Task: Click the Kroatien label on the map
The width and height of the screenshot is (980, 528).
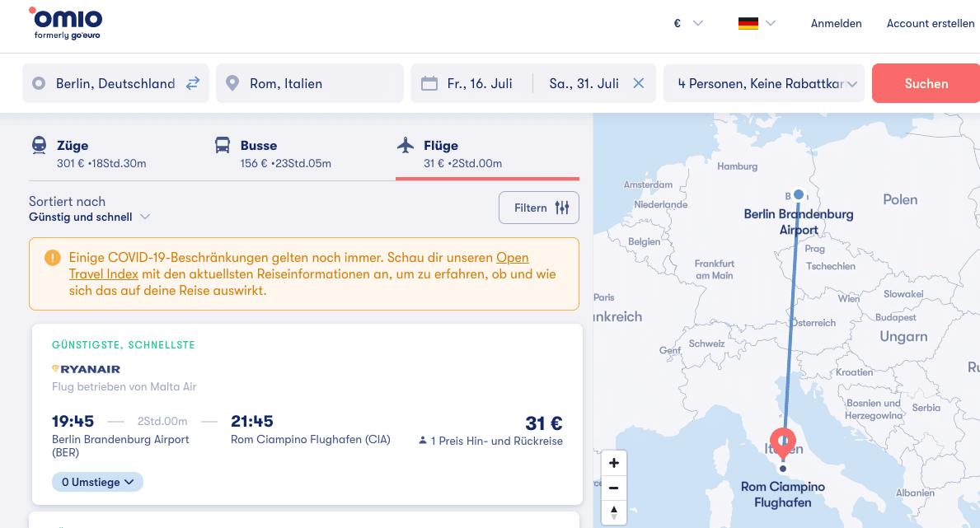Action: tap(855, 372)
